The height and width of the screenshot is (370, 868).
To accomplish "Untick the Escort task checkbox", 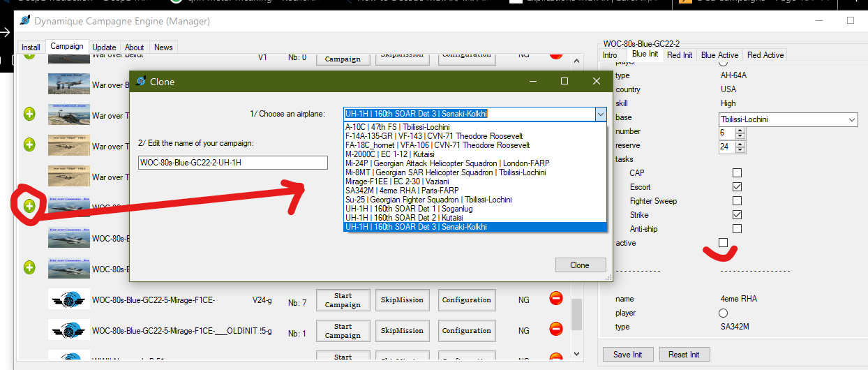I will pyautogui.click(x=737, y=186).
